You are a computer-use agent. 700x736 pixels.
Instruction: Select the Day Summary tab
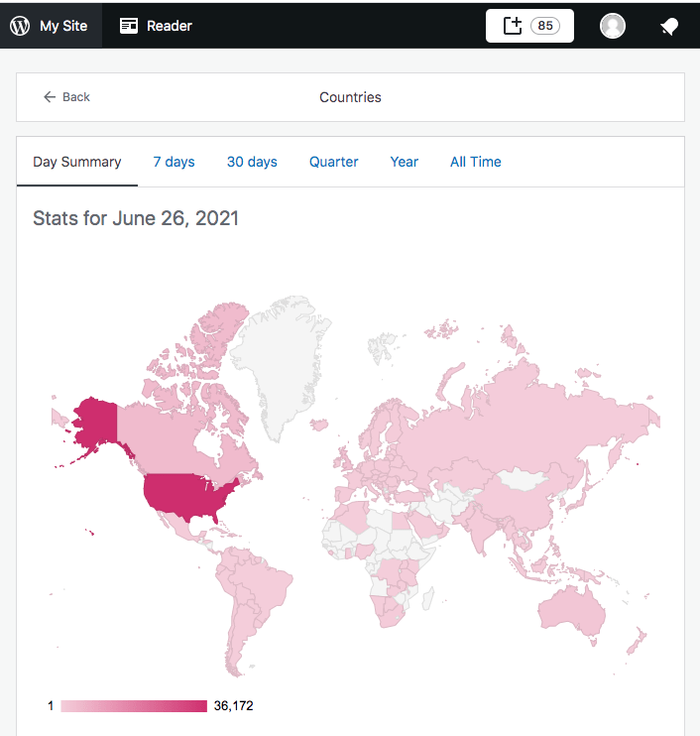pos(77,162)
